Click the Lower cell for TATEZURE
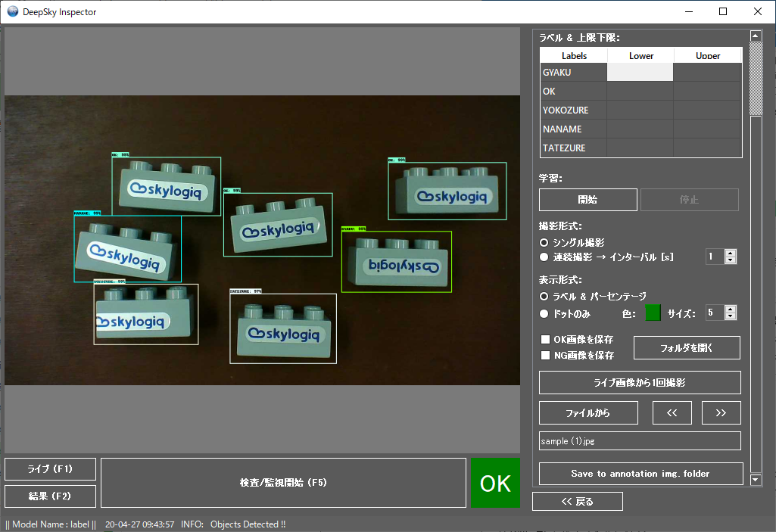Screen dimensions: 776x532 pos(640,148)
